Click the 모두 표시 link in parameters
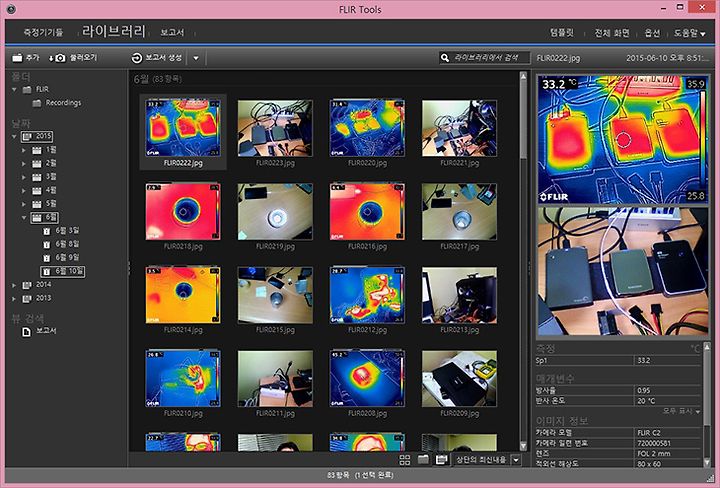This screenshot has height=488, width=720. pyautogui.click(x=681, y=411)
